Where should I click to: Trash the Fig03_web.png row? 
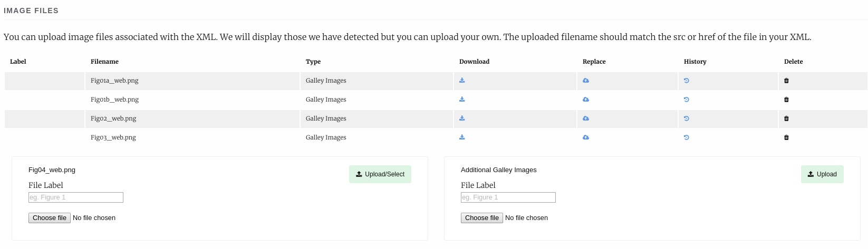(786, 137)
